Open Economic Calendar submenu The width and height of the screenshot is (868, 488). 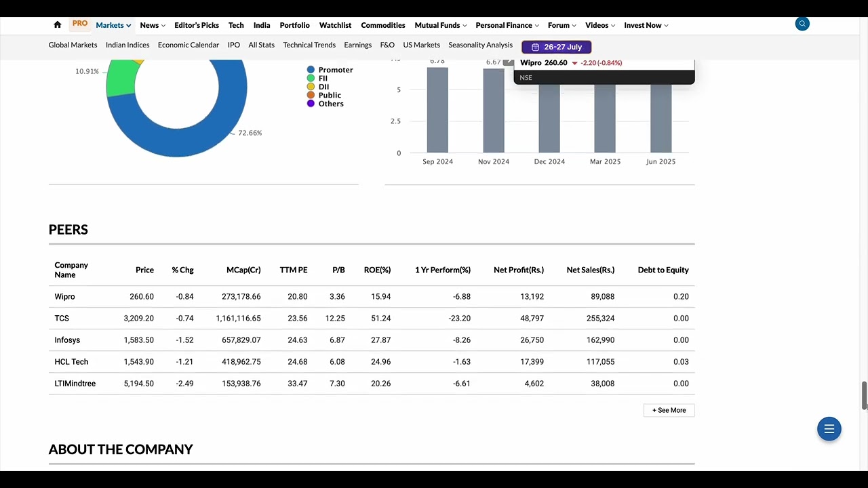point(189,45)
